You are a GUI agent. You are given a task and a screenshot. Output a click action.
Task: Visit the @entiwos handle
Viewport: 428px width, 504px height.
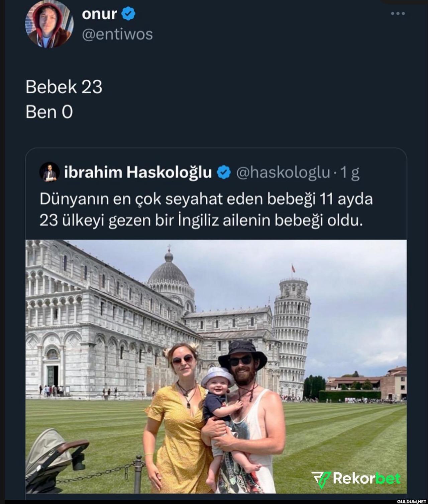coord(117,34)
